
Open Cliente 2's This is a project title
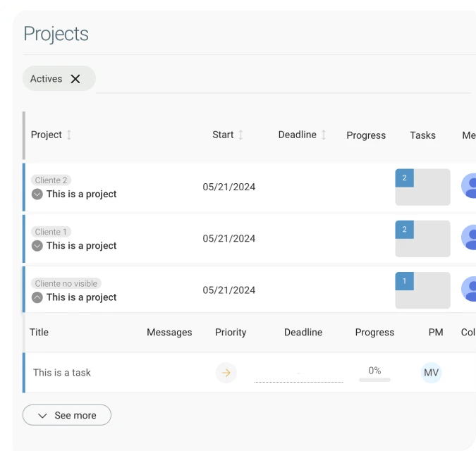pos(81,194)
